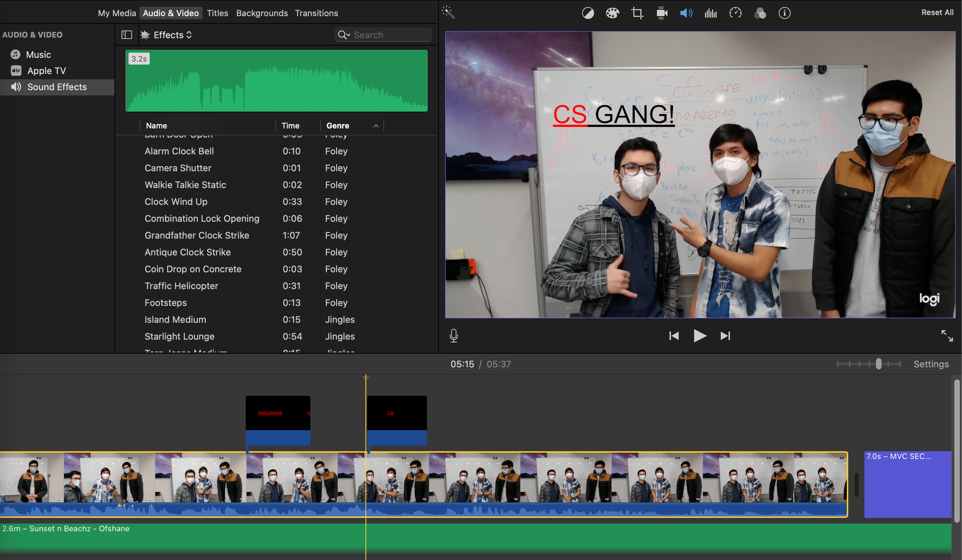
Task: Open the volume adjustment control
Action: click(x=686, y=13)
